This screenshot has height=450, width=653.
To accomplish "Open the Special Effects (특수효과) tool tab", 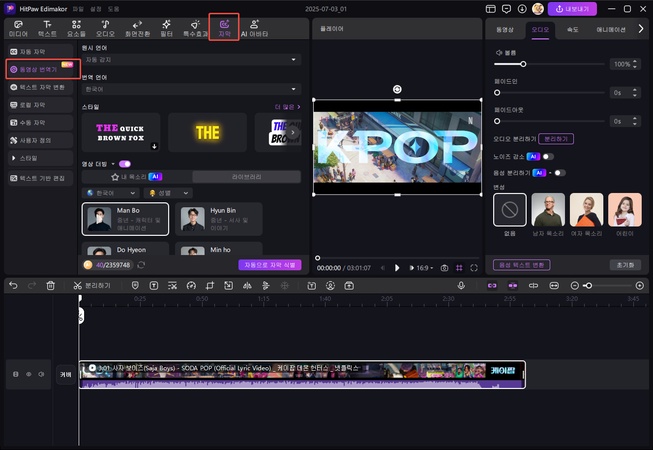I will (195, 28).
